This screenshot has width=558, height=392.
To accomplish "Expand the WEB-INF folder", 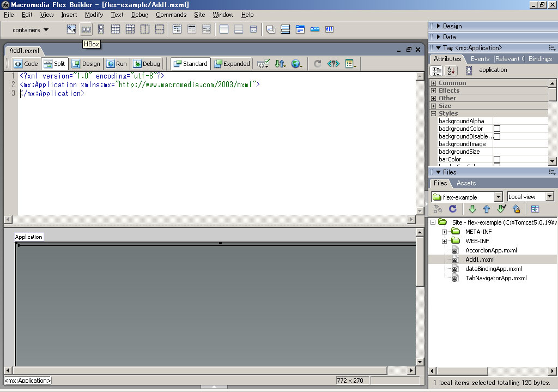I will tap(444, 241).
